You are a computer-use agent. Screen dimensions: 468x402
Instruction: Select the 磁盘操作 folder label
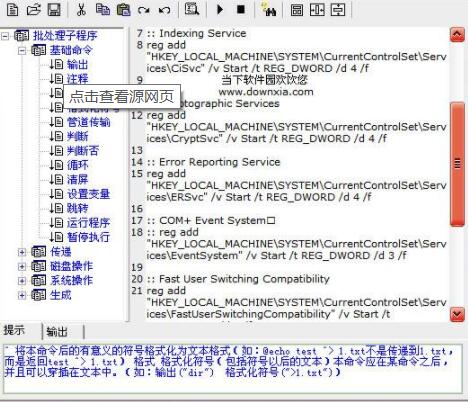coord(71,266)
